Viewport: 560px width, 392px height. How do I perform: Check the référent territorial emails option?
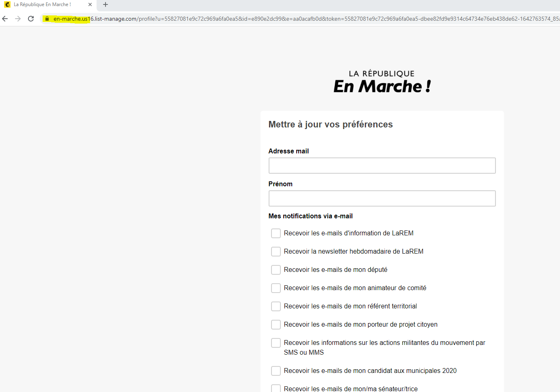click(276, 306)
